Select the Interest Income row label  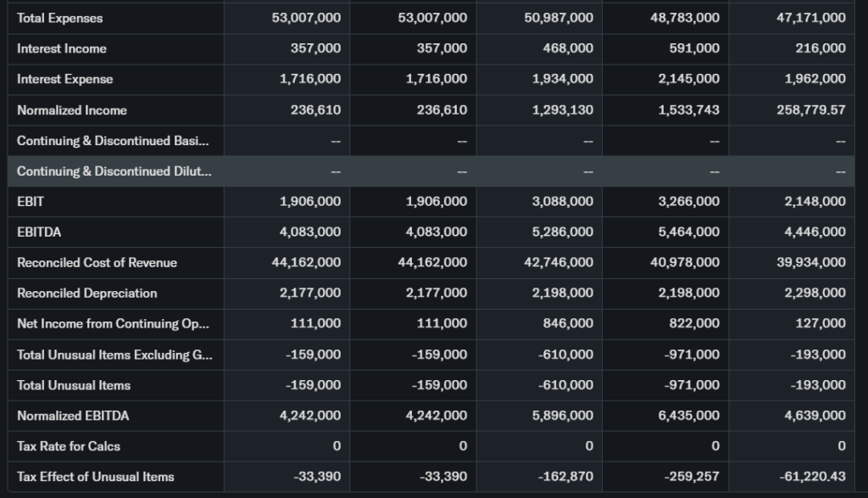click(x=62, y=48)
